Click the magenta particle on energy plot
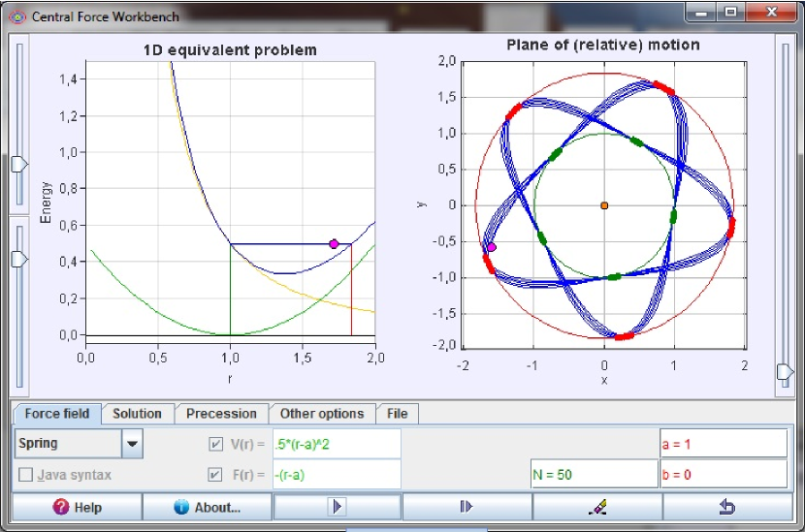 pos(334,244)
